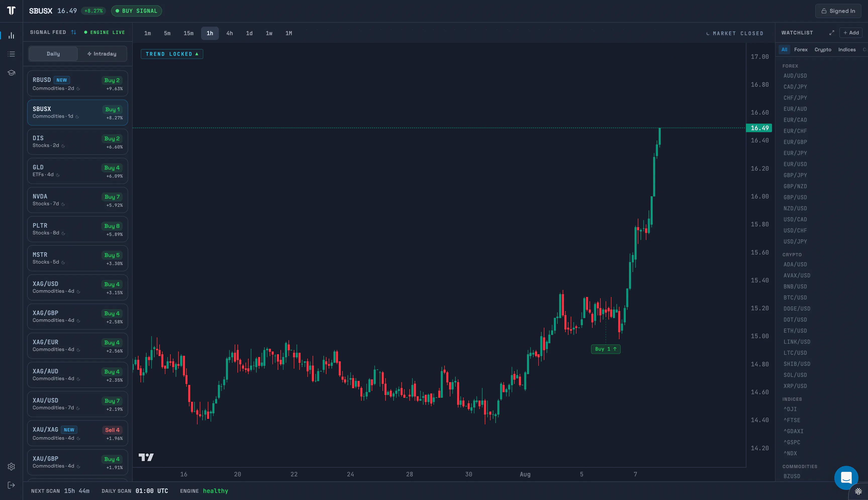Open the app logo home icon

click(x=11, y=11)
